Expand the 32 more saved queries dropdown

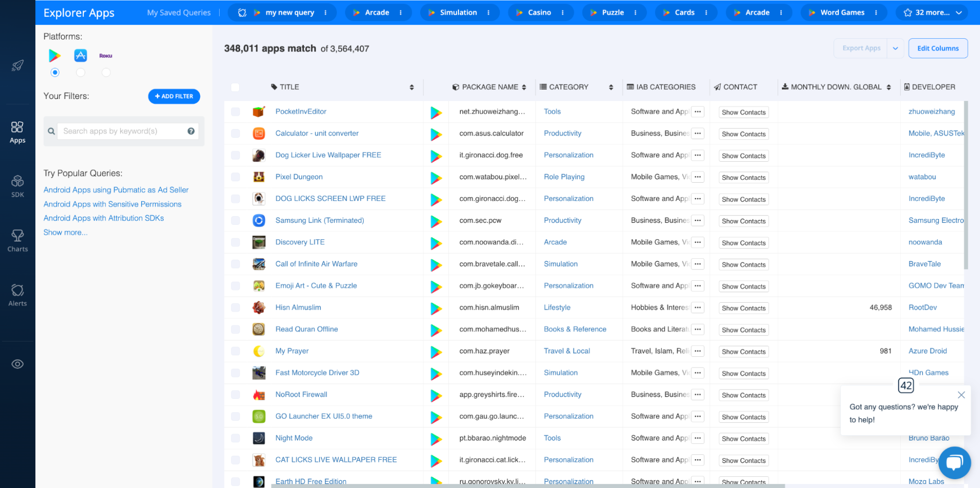(932, 13)
